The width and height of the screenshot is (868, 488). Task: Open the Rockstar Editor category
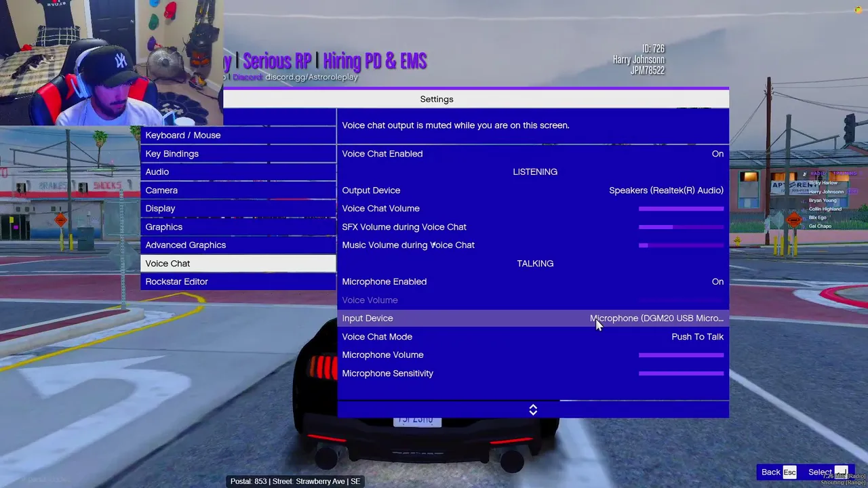[238, 282]
